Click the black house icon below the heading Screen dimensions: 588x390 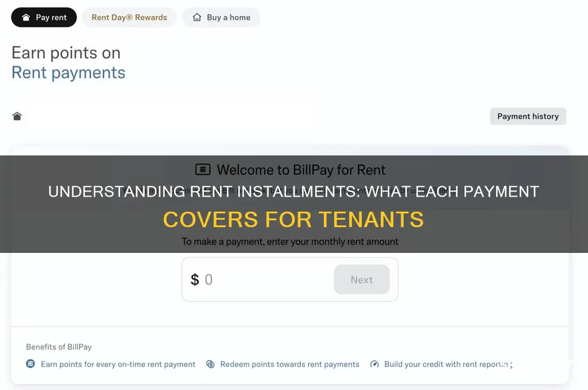coord(17,116)
